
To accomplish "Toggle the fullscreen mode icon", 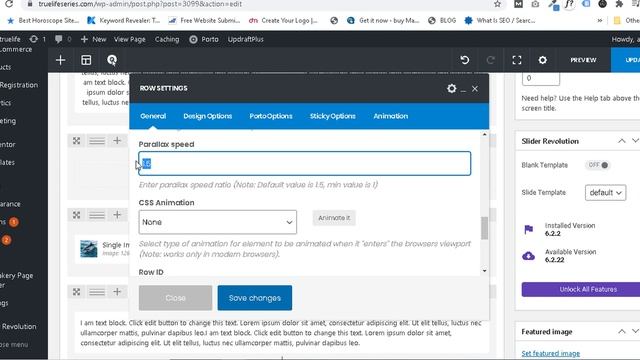I will coord(517,60).
